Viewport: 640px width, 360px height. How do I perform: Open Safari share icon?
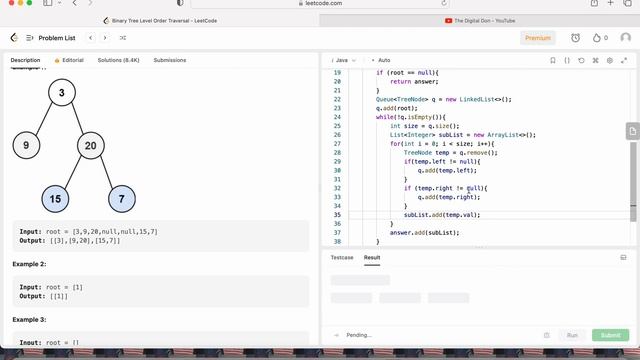(594, 3)
